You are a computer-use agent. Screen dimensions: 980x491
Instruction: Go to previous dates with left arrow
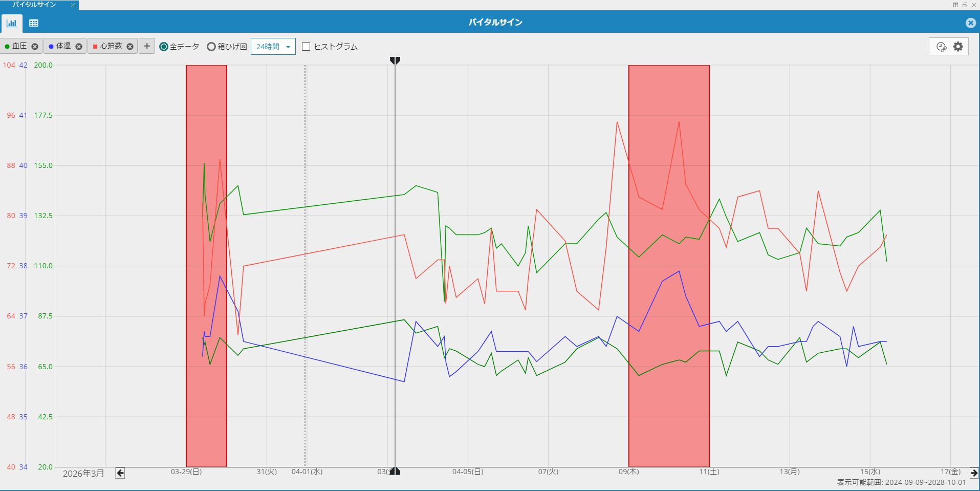(120, 473)
